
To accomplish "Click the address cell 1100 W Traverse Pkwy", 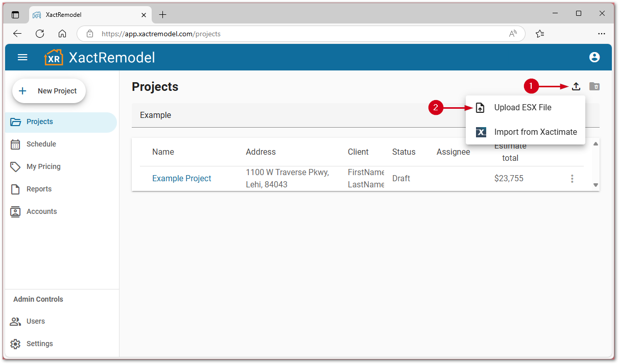I will pyautogui.click(x=288, y=179).
